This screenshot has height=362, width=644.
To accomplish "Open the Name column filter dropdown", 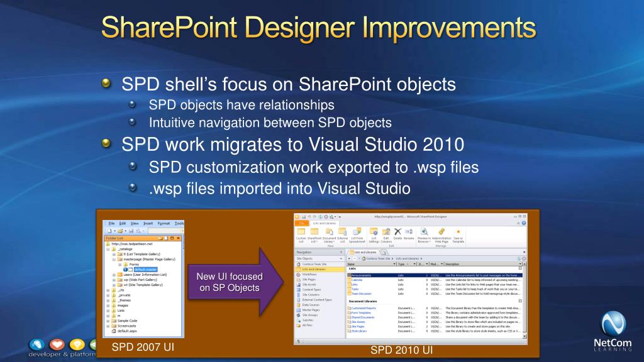I will [x=394, y=264].
